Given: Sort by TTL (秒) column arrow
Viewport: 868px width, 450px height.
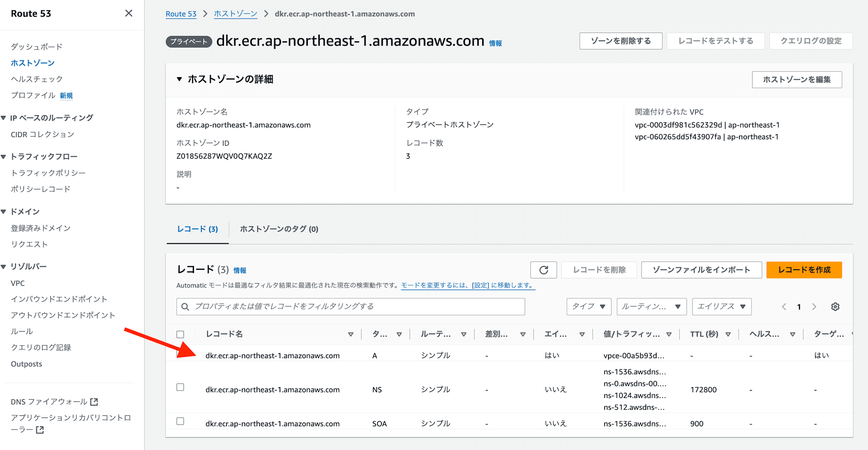Looking at the screenshot, I should [x=728, y=334].
